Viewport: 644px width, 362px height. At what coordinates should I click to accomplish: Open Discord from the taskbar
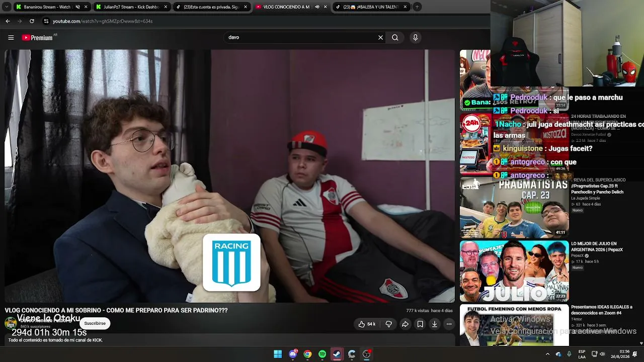pos(293,354)
